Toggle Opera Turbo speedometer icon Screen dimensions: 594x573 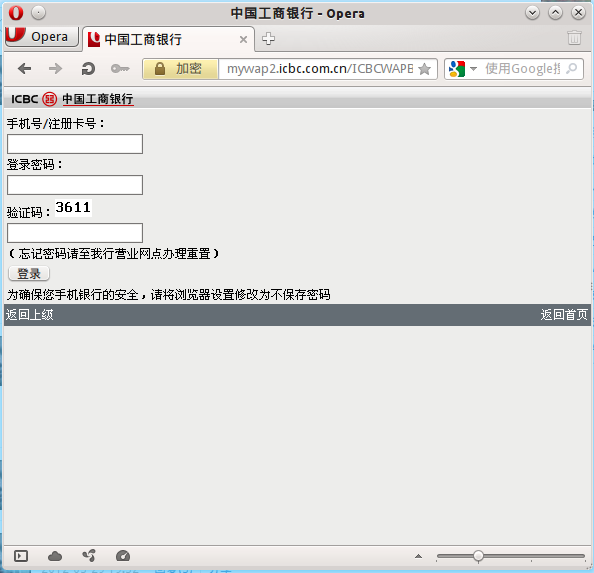click(x=123, y=556)
